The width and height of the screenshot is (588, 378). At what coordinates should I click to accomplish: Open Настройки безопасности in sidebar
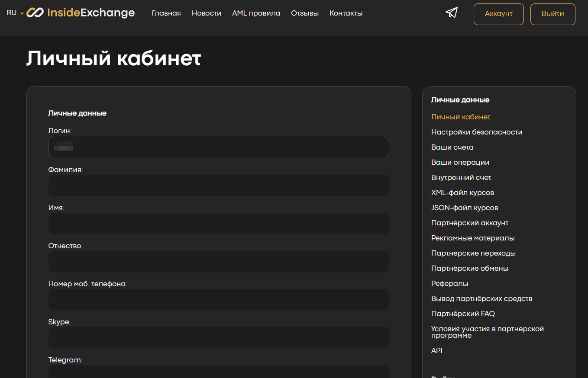tap(477, 132)
